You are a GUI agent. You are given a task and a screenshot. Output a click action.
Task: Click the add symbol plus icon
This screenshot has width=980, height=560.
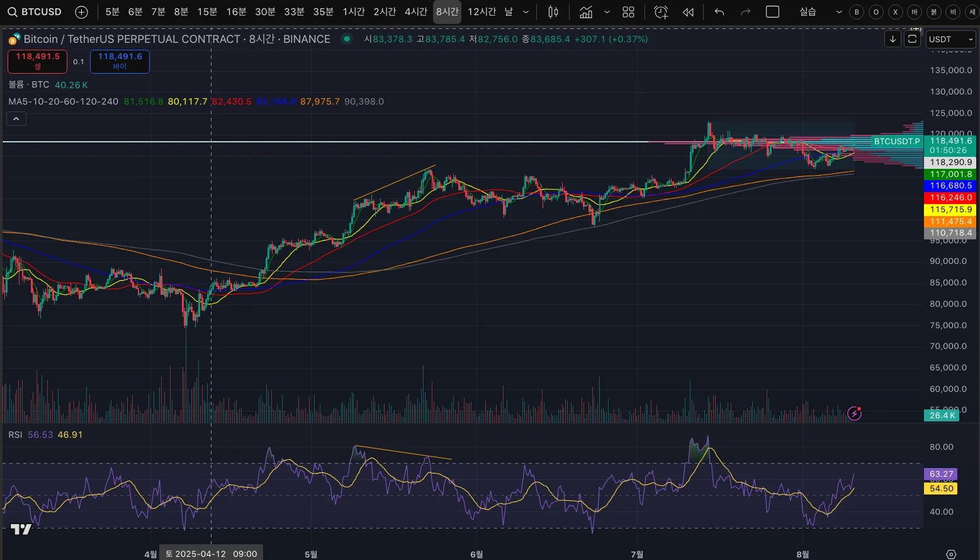point(81,12)
